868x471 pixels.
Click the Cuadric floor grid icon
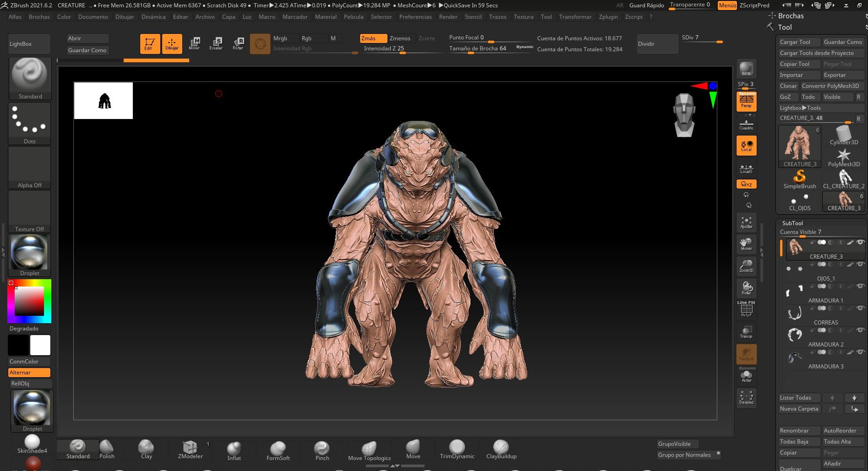coord(746,124)
